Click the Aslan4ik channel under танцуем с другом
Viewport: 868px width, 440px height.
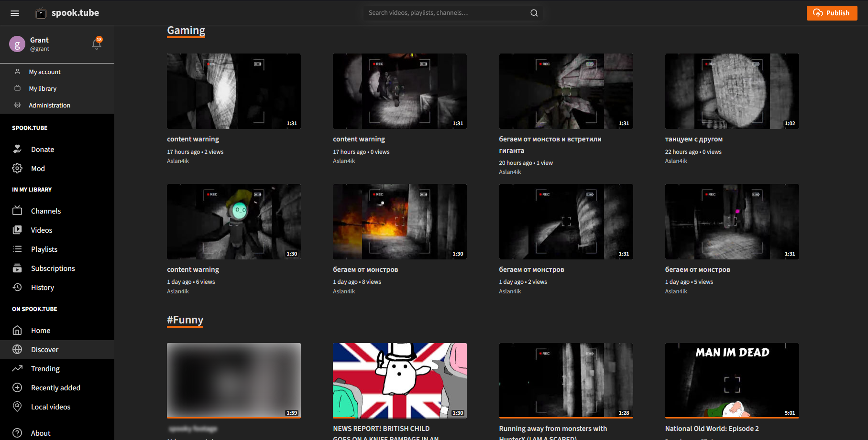coord(676,161)
